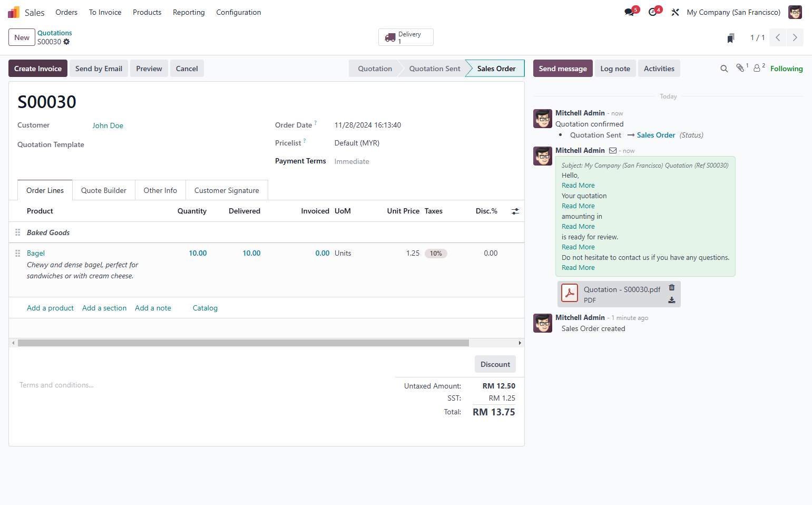Open the activities clock icon
The image size is (812, 505).
pos(653,12)
